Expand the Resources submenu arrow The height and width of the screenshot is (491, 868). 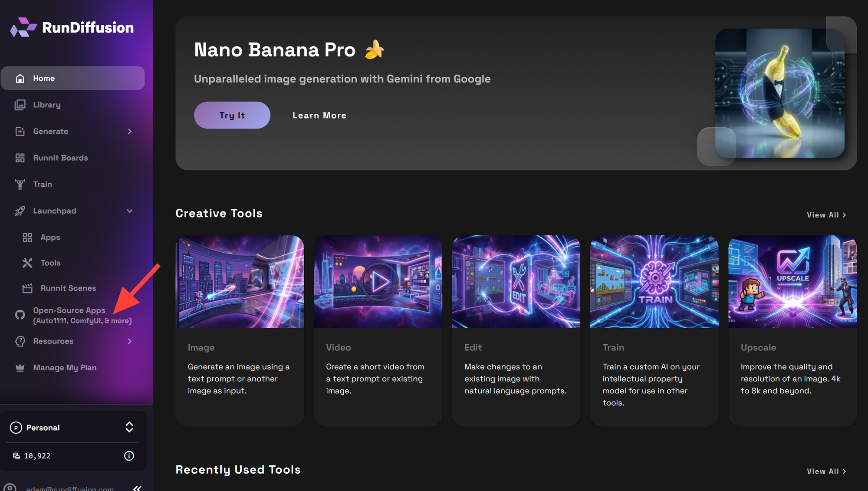[130, 341]
